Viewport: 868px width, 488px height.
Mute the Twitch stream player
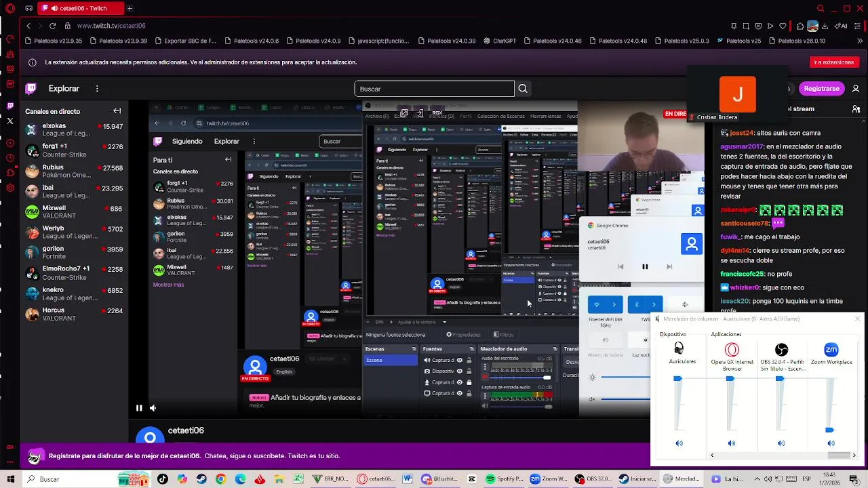pos(153,408)
